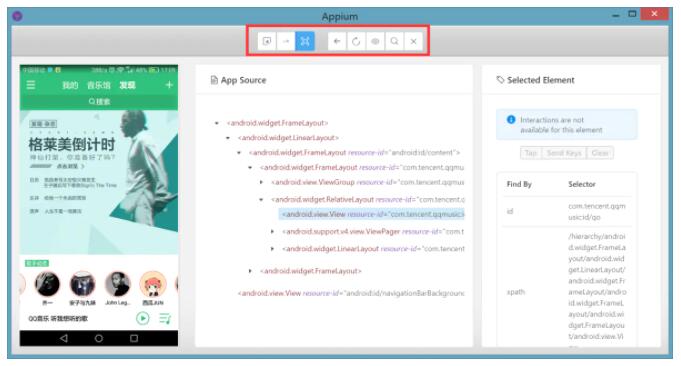Click the Back arrow toolbar button
Image resolution: width=681 pixels, height=366 pixels.
pos(337,41)
